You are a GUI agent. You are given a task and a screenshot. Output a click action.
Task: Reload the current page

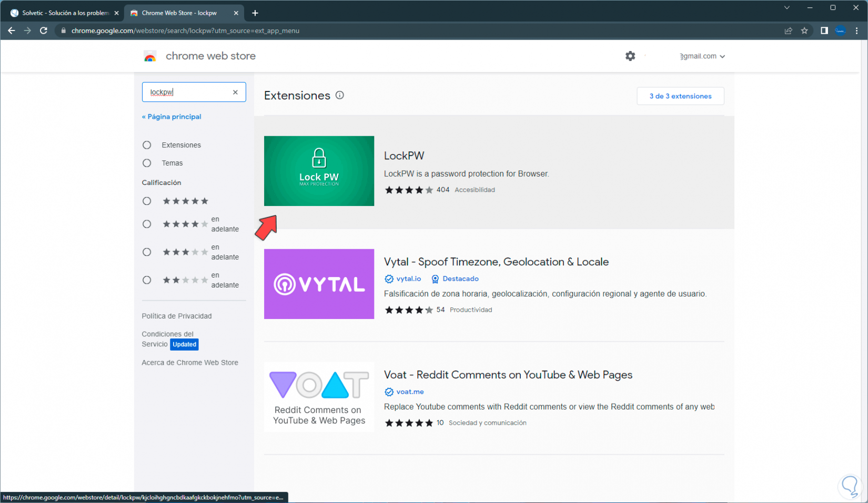44,30
